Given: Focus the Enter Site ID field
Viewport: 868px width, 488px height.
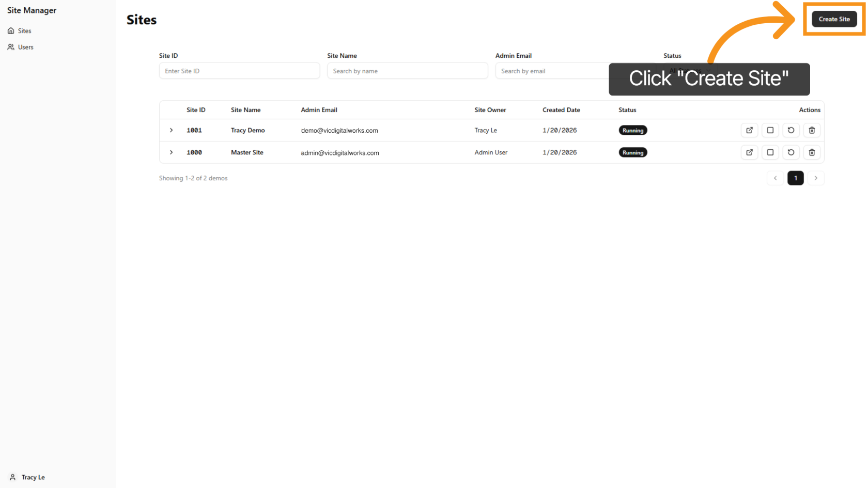Looking at the screenshot, I should tap(239, 71).
